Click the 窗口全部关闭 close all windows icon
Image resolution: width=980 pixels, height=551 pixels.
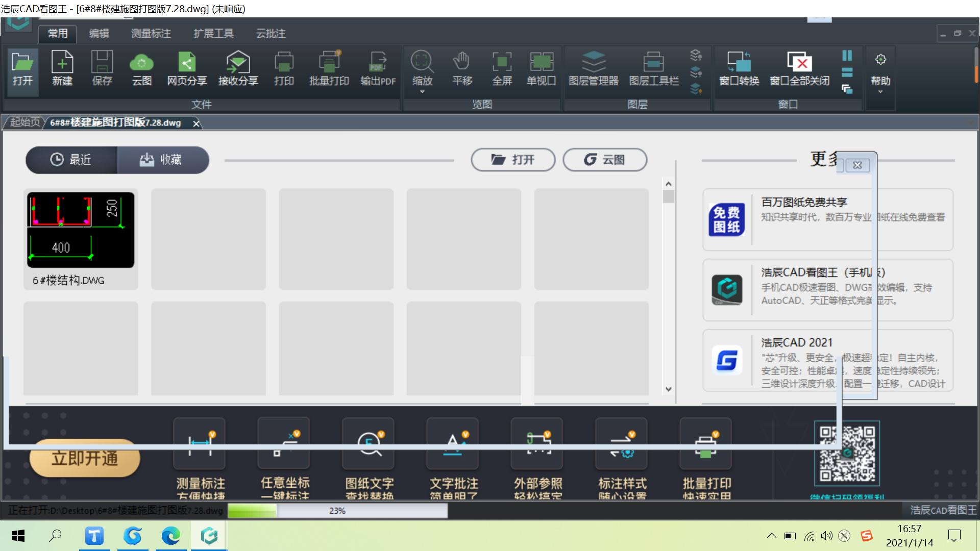799,69
